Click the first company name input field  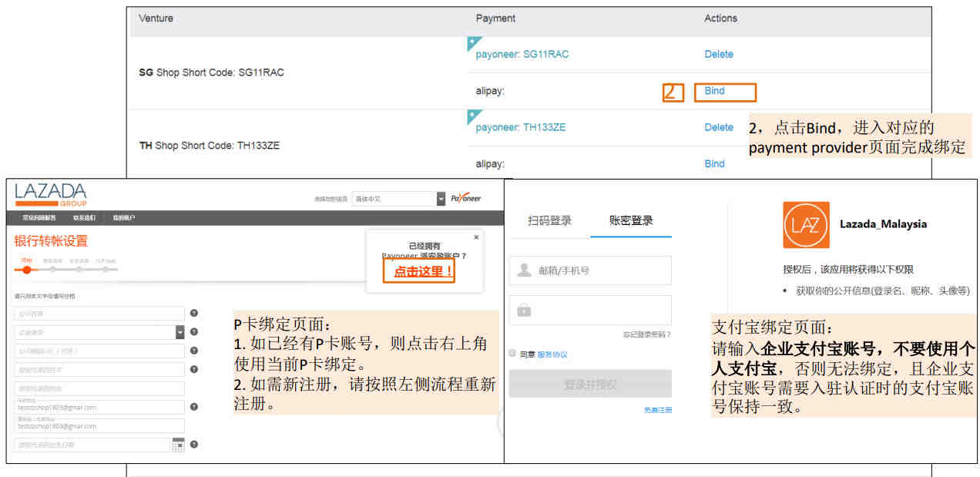pyautogui.click(x=99, y=314)
